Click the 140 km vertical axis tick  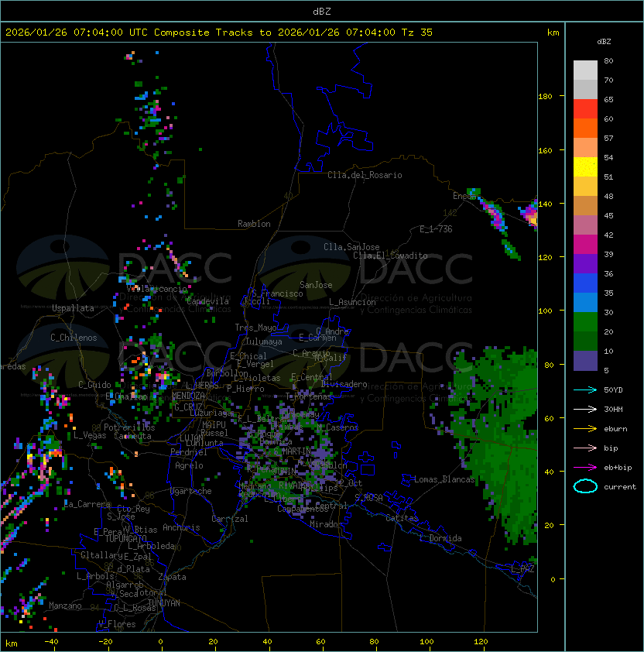545,204
